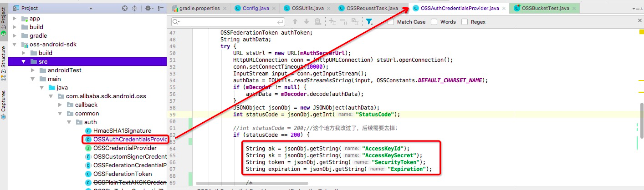Open HmacSHA1Signature class file

point(122,131)
